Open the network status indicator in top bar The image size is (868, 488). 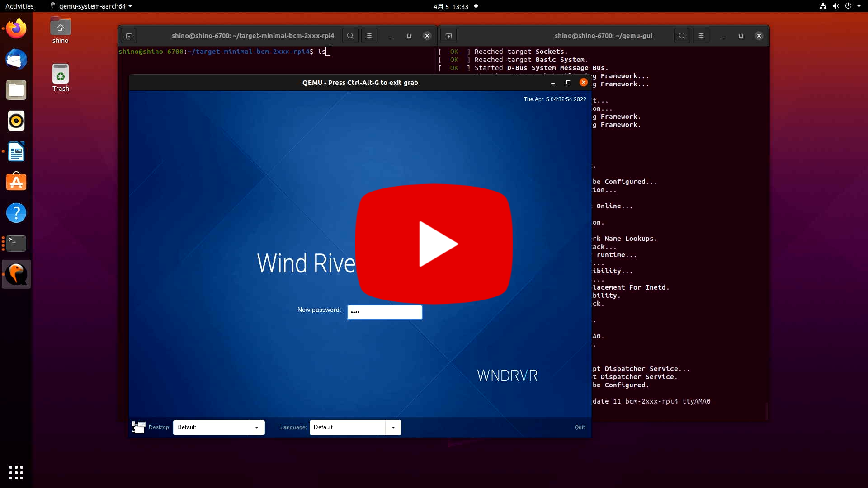pyautogui.click(x=823, y=6)
